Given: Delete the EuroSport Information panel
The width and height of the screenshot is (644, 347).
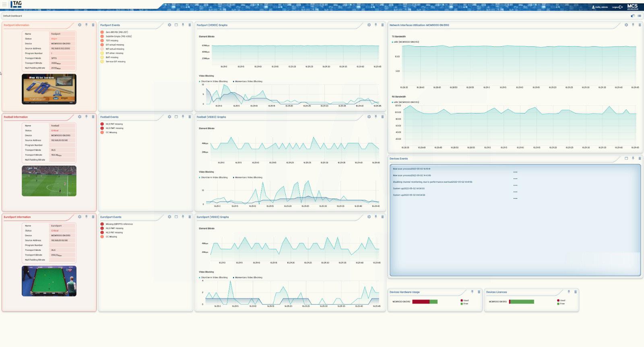Looking at the screenshot, I should click(93, 217).
